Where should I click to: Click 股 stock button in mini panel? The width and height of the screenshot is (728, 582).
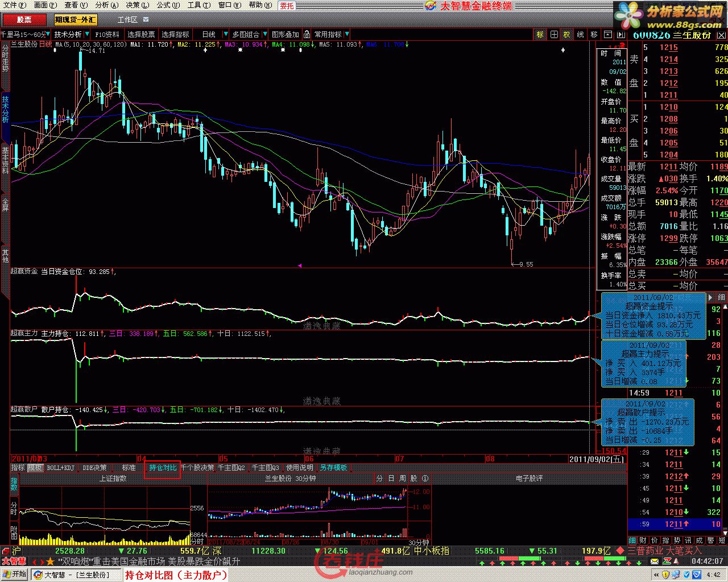point(413,479)
